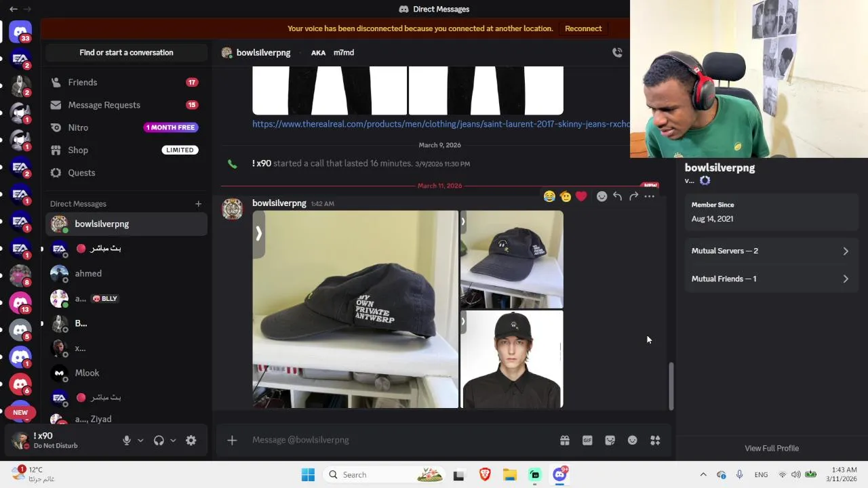Open emoji picker in message bar

632,440
